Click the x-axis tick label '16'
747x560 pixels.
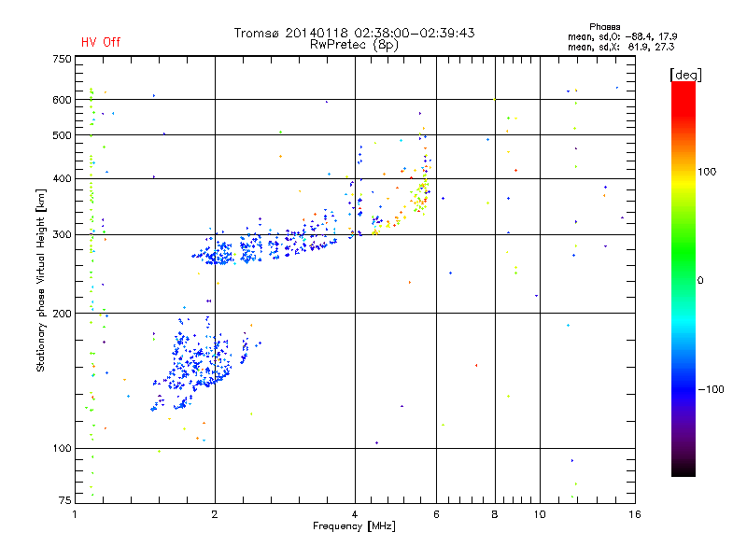click(x=635, y=514)
